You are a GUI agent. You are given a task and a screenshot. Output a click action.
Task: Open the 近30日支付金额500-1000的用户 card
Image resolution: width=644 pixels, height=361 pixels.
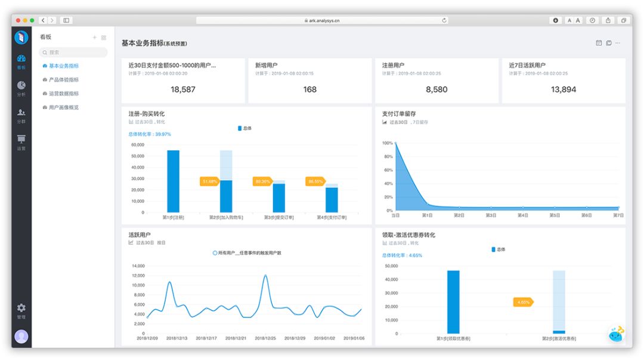click(x=183, y=81)
